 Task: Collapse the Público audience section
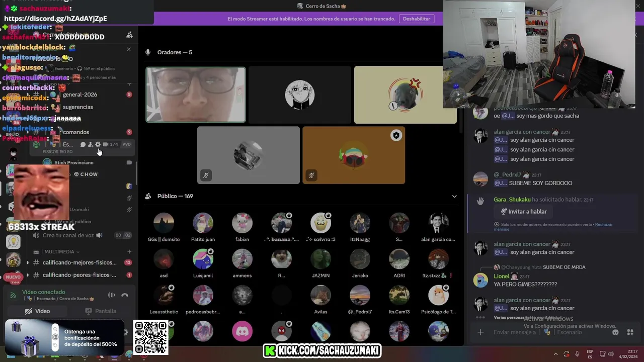454,196
